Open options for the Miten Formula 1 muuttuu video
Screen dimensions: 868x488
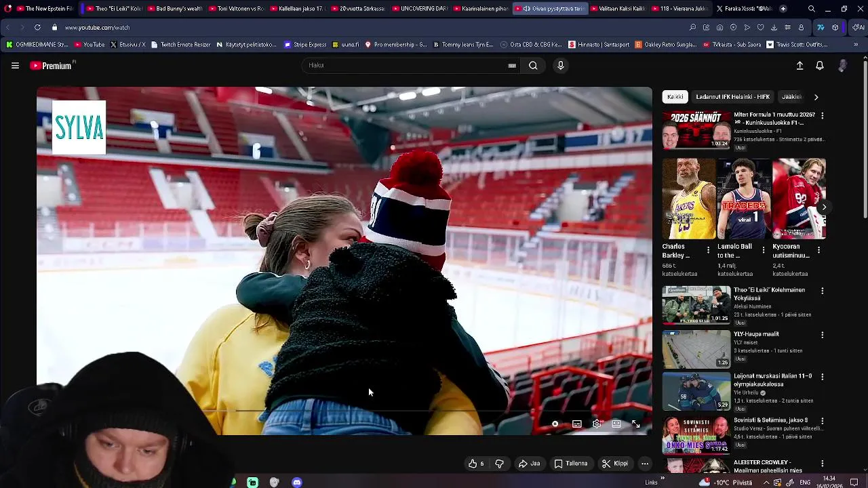[823, 116]
